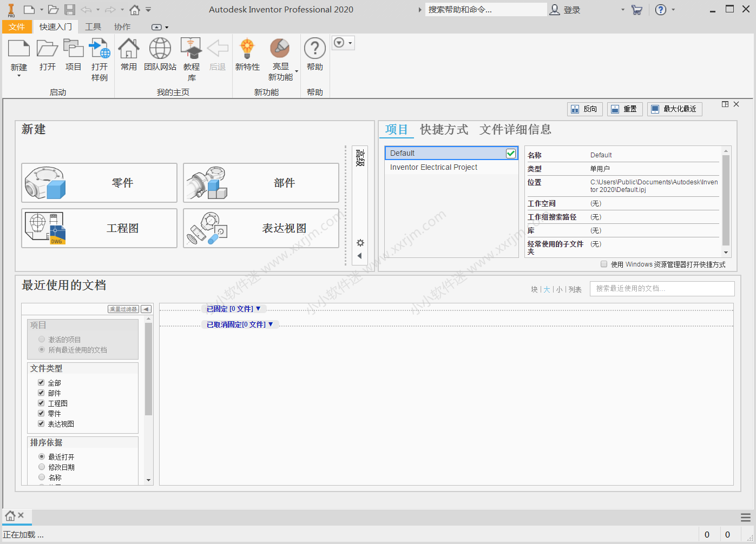
Task: Toggle the Default project active checkbox
Action: (510, 153)
